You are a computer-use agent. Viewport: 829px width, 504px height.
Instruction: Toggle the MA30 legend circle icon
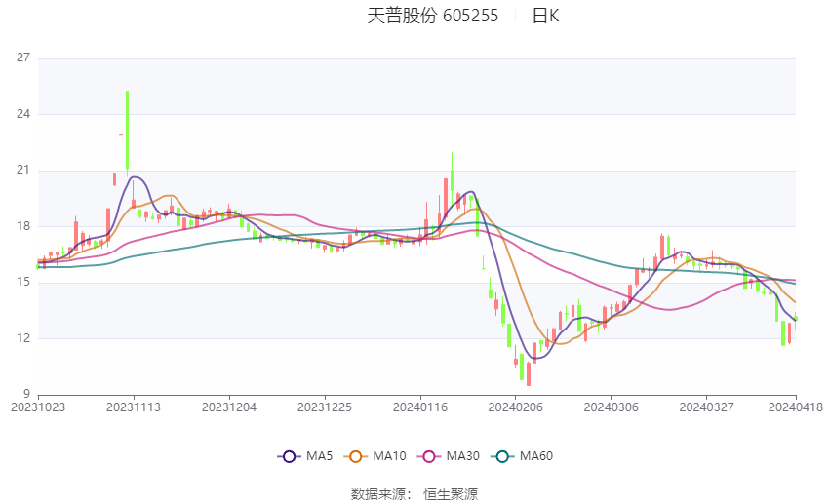click(429, 456)
